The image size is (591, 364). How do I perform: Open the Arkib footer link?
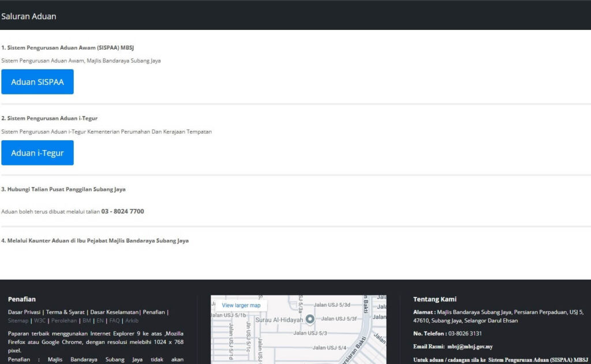132,321
